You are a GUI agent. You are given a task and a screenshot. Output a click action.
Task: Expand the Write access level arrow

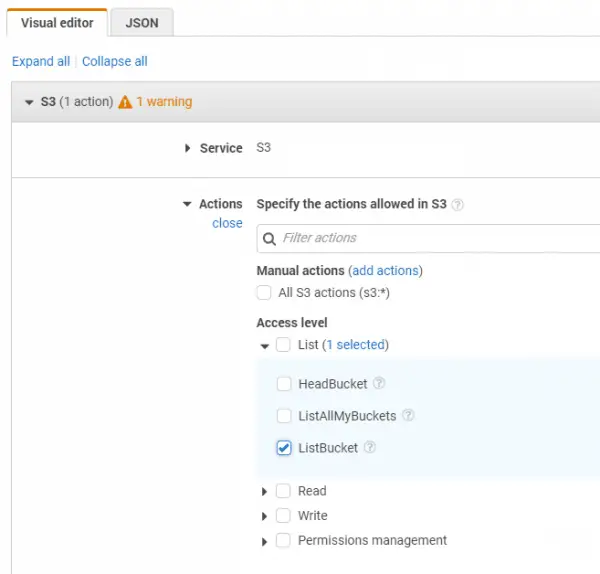click(x=264, y=517)
